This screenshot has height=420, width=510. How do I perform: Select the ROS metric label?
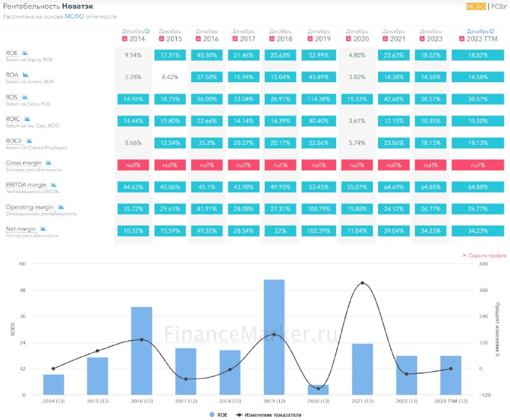pyautogui.click(x=11, y=97)
